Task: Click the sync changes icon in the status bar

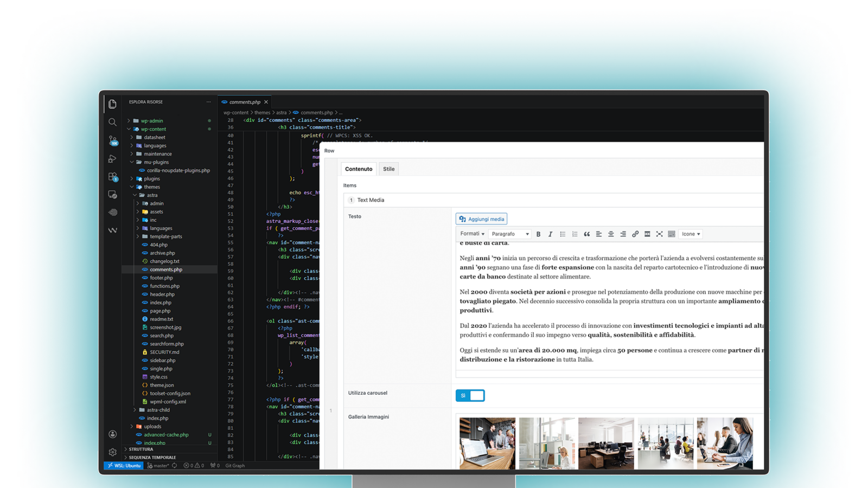Action: 175,466
